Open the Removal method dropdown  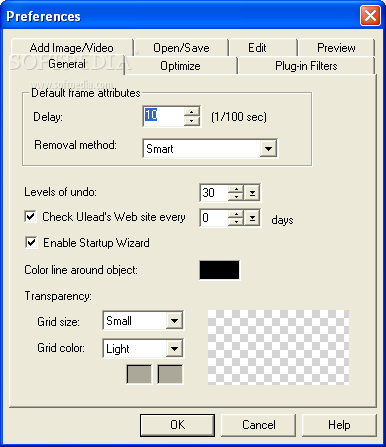click(268, 149)
